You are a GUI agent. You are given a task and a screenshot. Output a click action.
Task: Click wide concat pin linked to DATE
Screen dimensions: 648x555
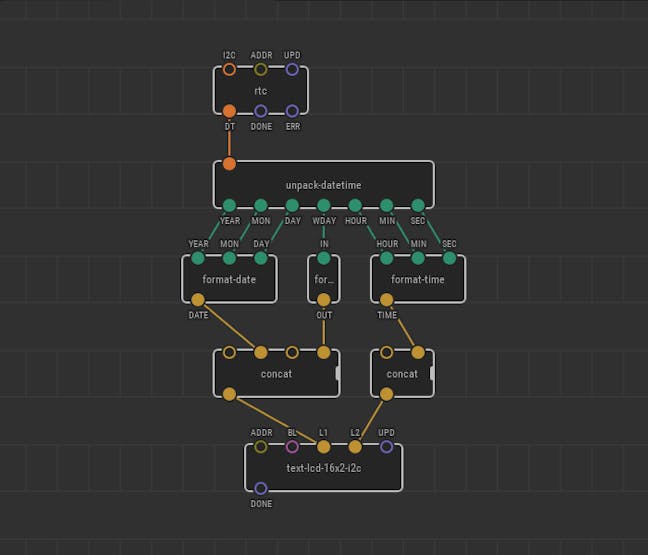(x=261, y=353)
